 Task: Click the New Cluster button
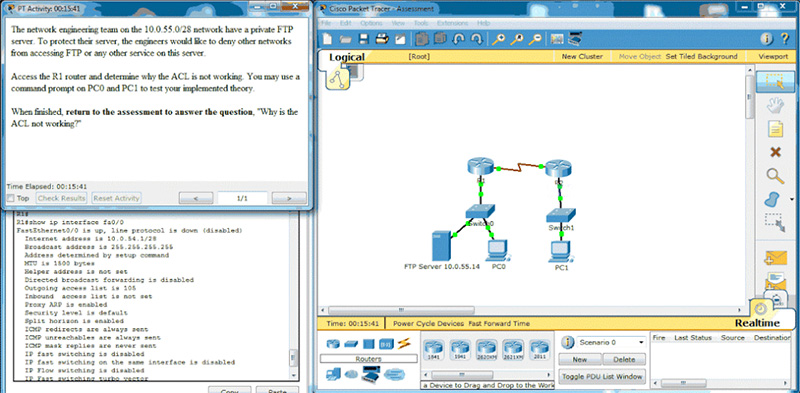(x=582, y=57)
